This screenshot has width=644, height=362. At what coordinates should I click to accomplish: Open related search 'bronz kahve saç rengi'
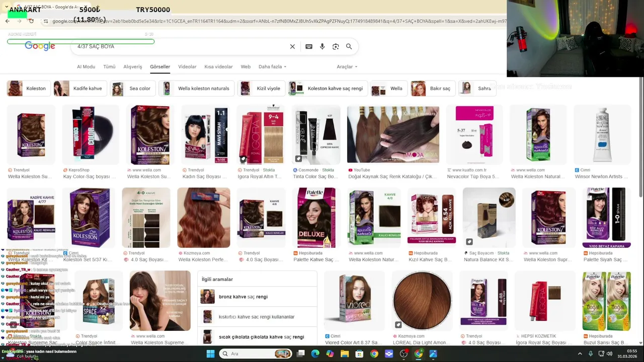tap(257, 297)
